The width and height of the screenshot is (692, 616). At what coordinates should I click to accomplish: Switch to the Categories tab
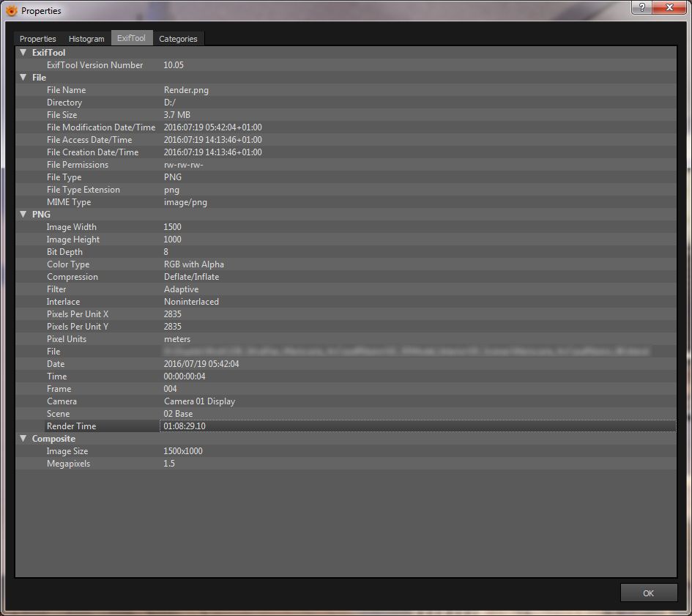[178, 39]
